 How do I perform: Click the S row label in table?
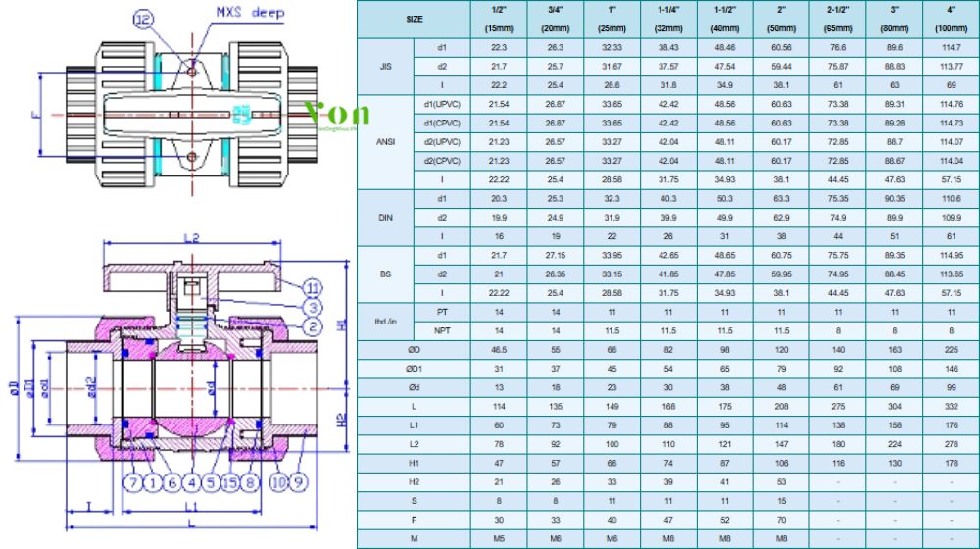pyautogui.click(x=414, y=501)
